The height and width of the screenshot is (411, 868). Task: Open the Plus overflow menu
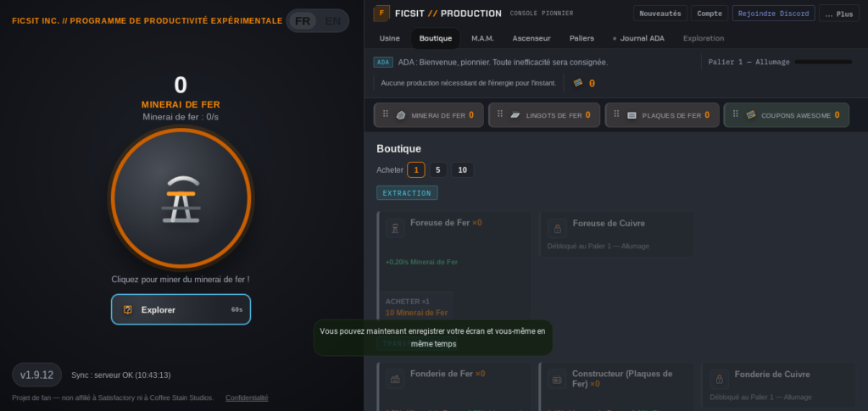pyautogui.click(x=839, y=14)
